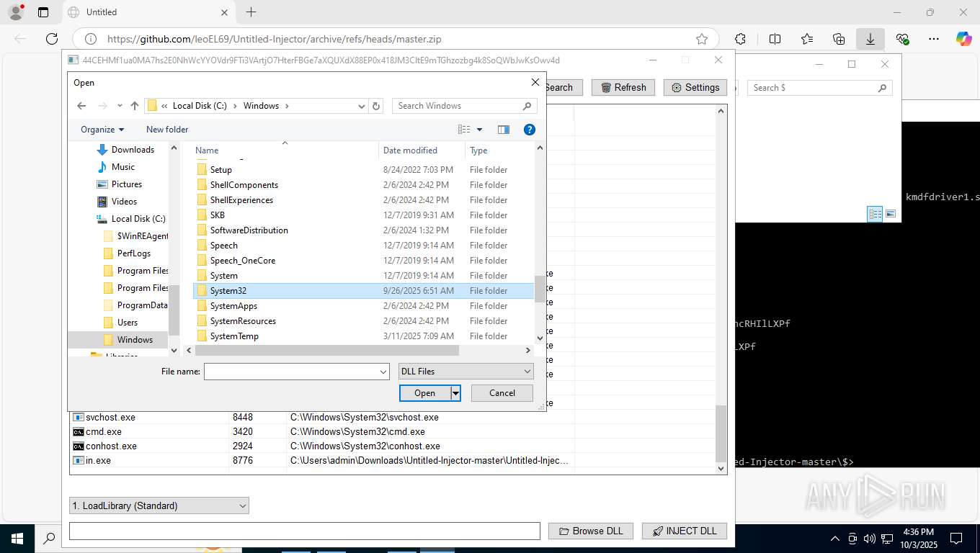Add this page to favorites star
The height and width of the screenshot is (553, 980).
coord(702,39)
